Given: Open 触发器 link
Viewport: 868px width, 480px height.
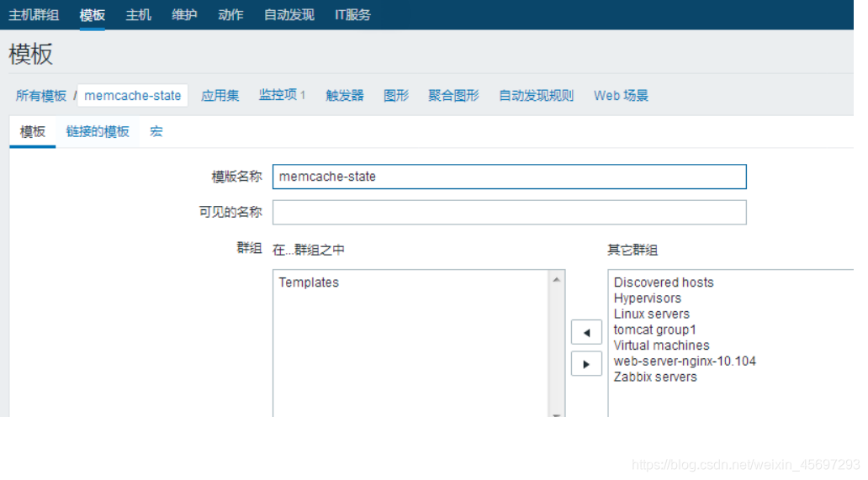Looking at the screenshot, I should [x=344, y=96].
